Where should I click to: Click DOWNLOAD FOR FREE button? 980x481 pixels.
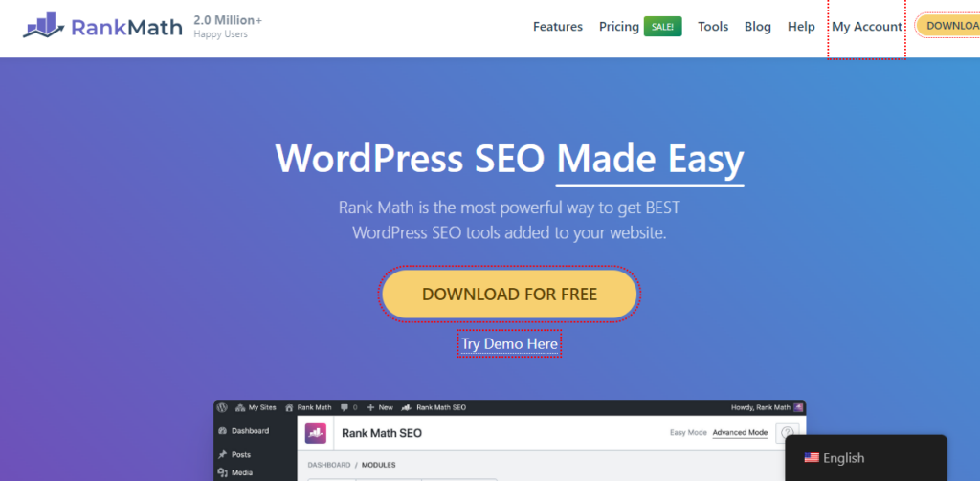509,295
